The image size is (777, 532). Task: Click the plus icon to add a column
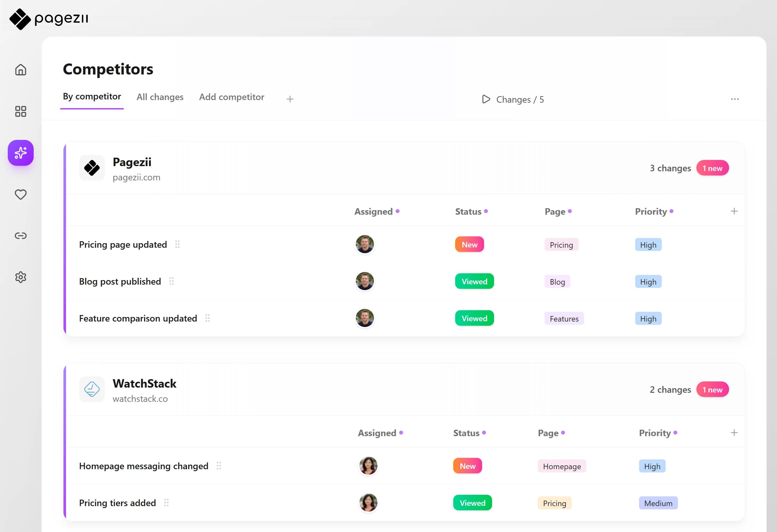[734, 211]
